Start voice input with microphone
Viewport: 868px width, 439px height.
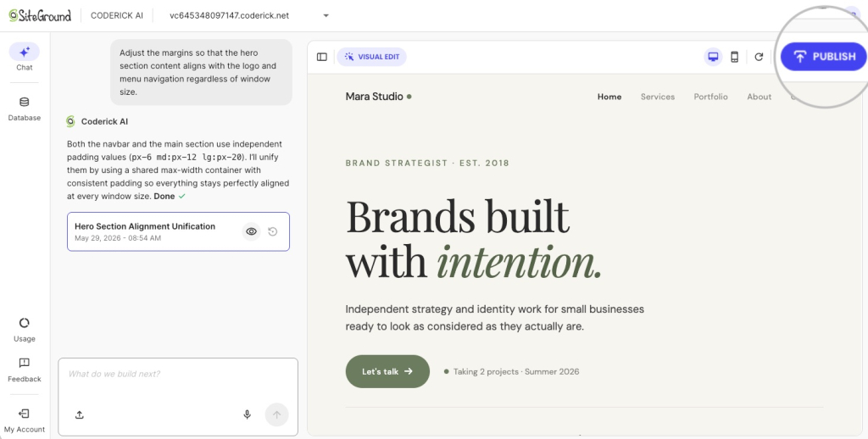[x=248, y=414]
